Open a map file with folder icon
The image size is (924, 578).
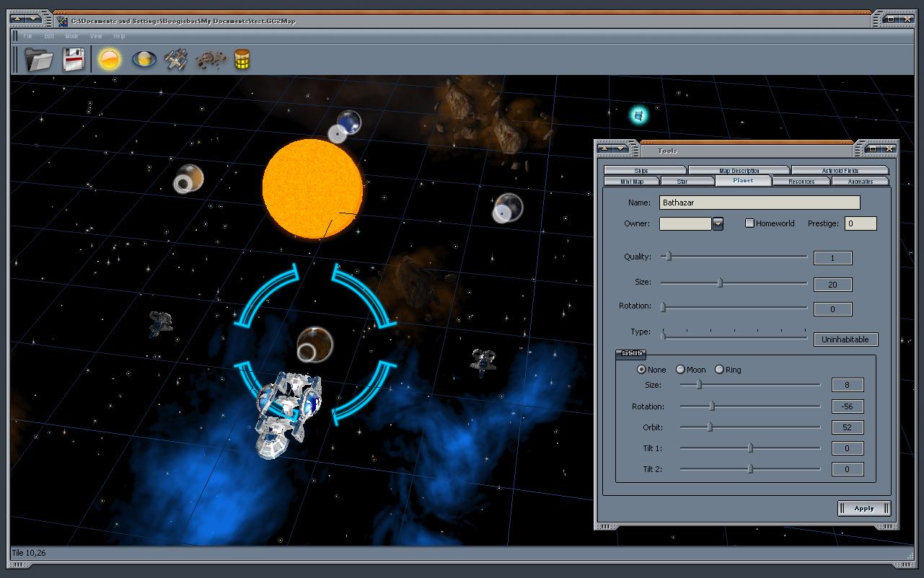(x=39, y=59)
